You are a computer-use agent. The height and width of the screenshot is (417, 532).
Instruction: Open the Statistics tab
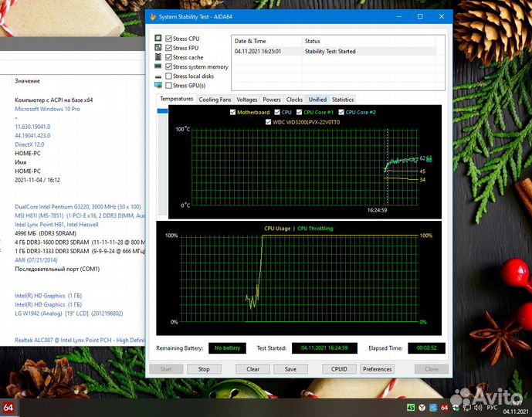(x=343, y=100)
